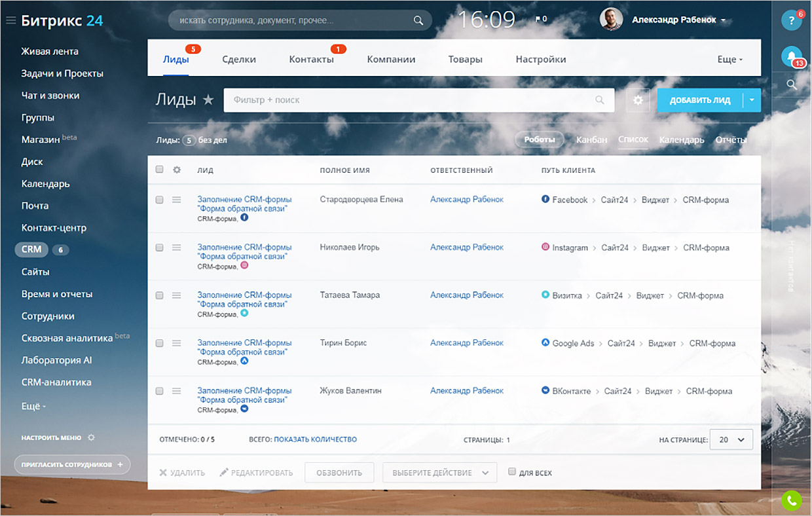Screen dimensions: 812x516
Task: Click user avatar of Александр Рабенок
Action: click(x=611, y=20)
